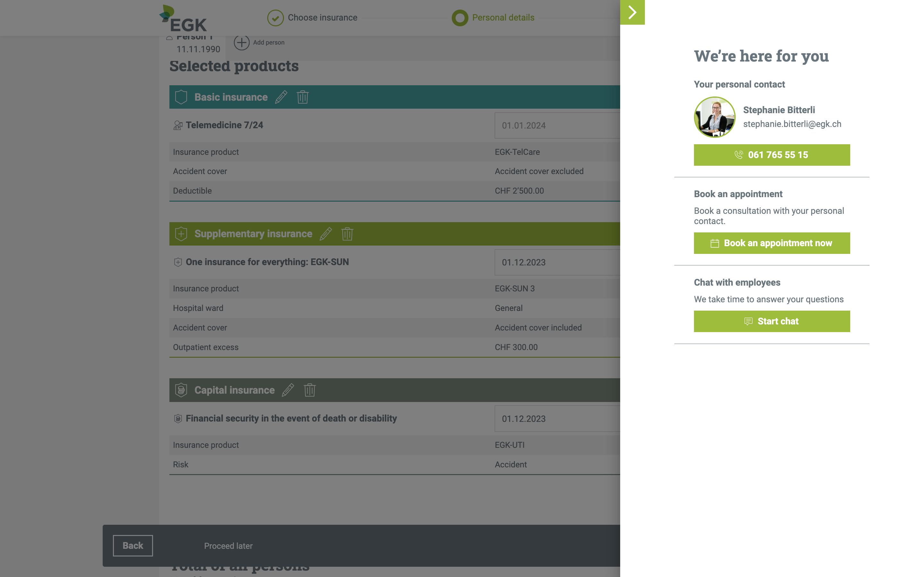Call 061 765 55 15 button

tap(772, 155)
